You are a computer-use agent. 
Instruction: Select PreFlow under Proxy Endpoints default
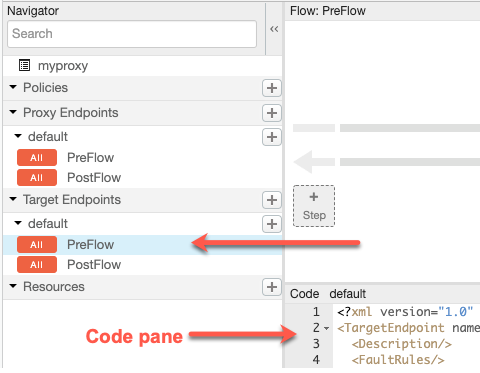[x=90, y=158]
